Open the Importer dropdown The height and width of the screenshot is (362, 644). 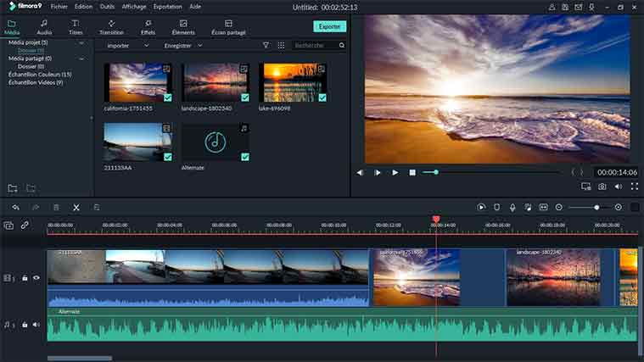(x=123, y=45)
